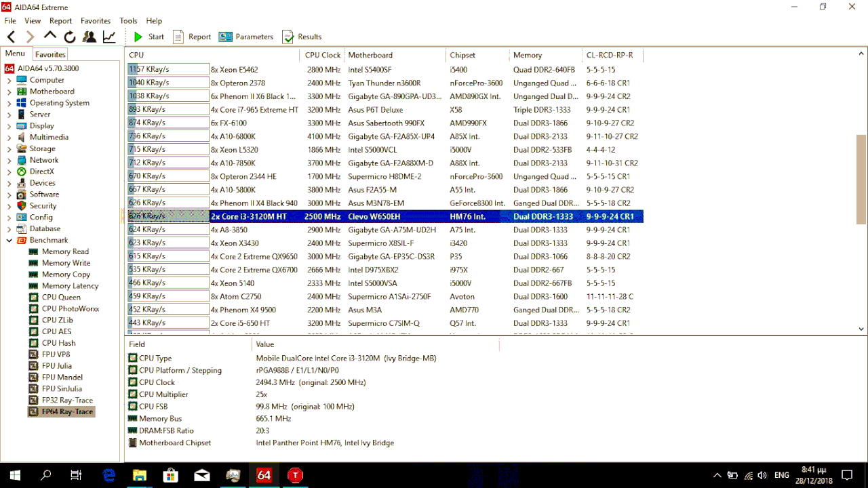The height and width of the screenshot is (488, 868).
Task: Open the graph chart toolbar icon
Action: point(108,37)
